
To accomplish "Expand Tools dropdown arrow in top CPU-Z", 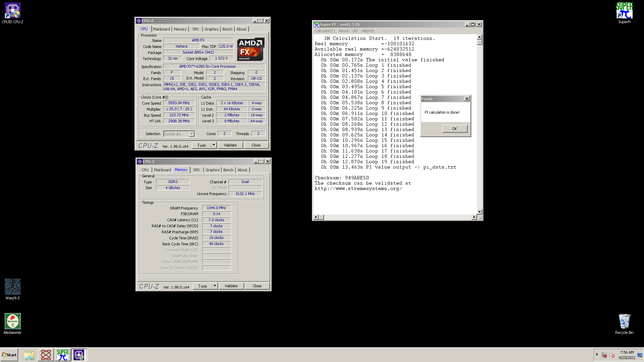I will pos(214,145).
